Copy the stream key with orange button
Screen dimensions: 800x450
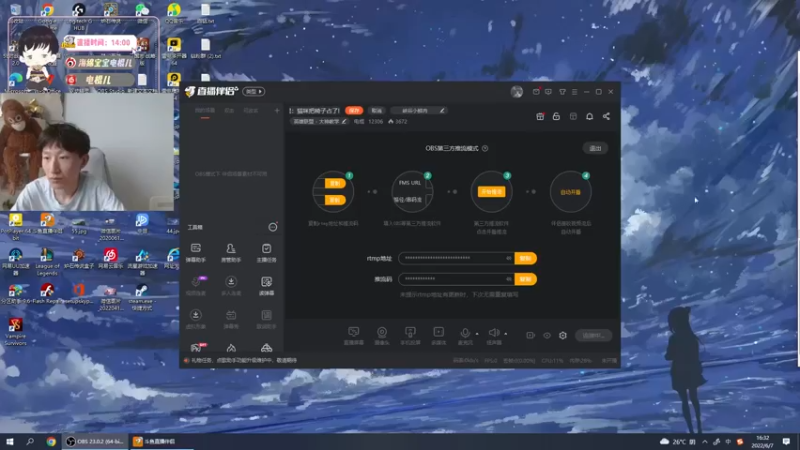[526, 279]
